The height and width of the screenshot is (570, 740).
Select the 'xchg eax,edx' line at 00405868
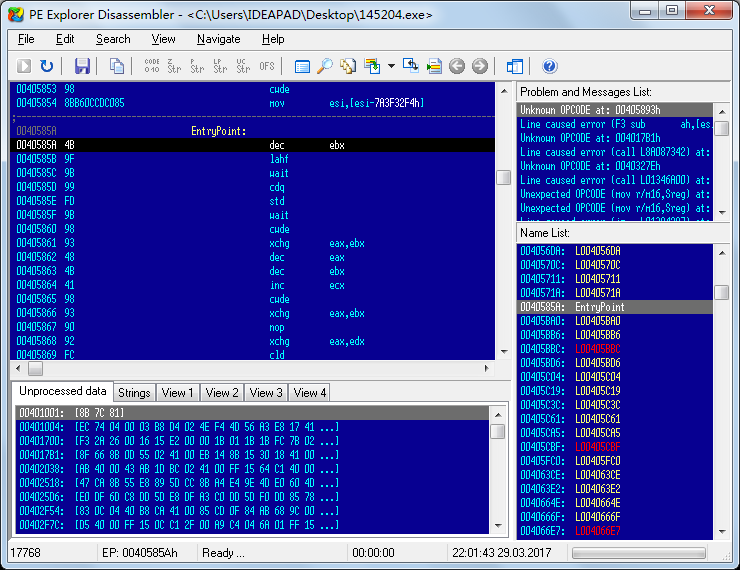click(x=252, y=341)
